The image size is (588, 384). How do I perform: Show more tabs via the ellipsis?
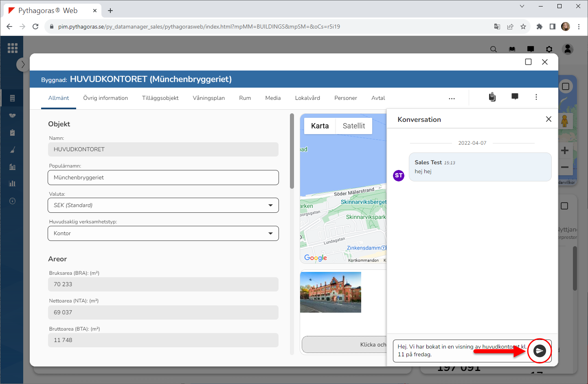452,98
